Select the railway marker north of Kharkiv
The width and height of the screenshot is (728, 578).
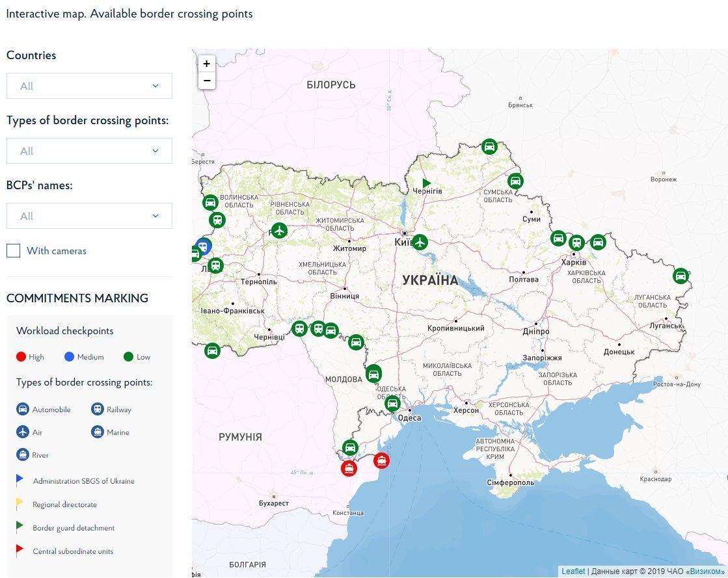pyautogui.click(x=576, y=242)
